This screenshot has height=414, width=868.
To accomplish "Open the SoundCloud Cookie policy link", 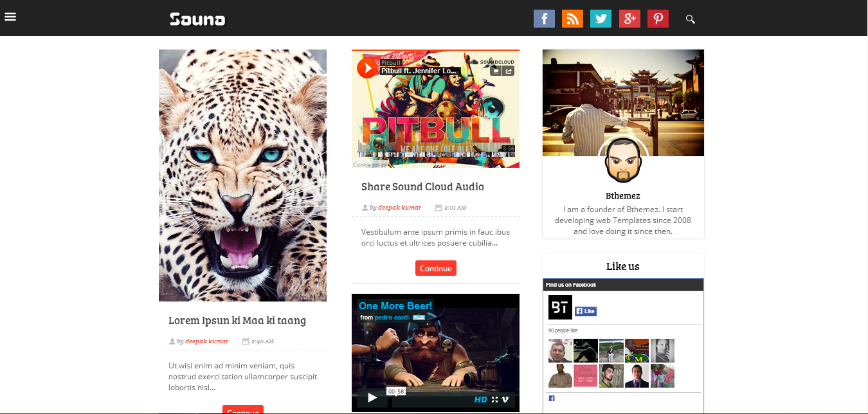I will (x=370, y=165).
